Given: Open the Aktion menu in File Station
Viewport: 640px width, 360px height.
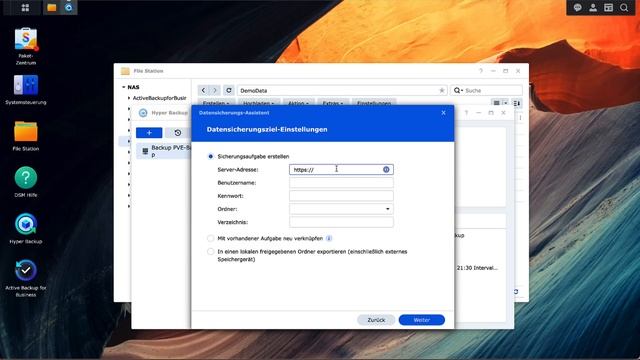Looking at the screenshot, I should tap(298, 102).
